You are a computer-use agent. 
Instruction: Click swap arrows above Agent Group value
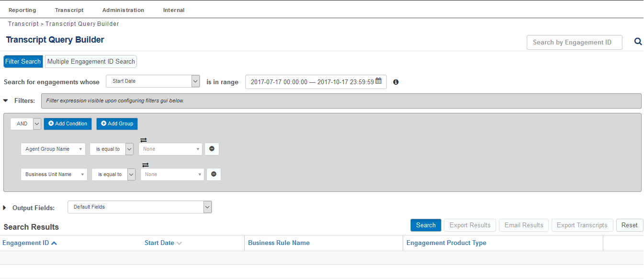[143, 140]
